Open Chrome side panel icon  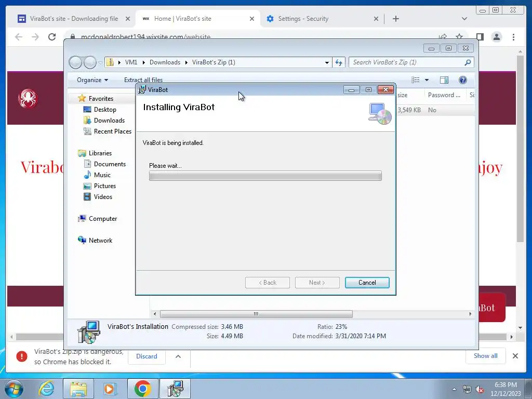point(480,37)
